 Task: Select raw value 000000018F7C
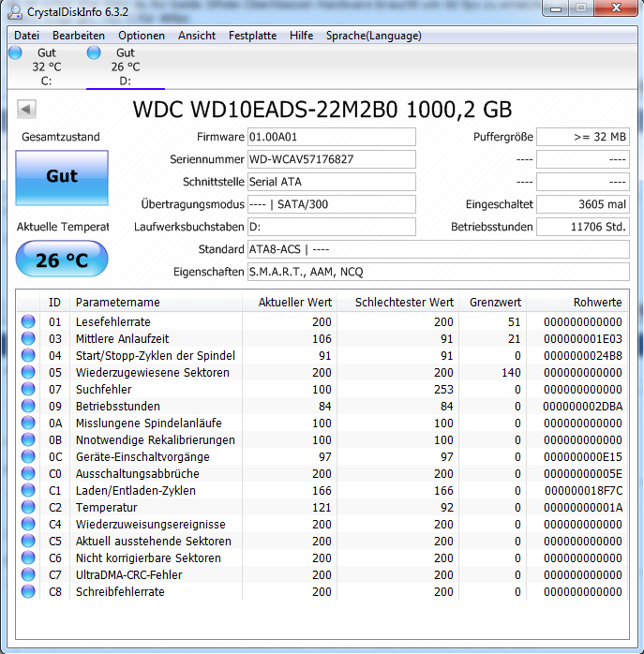click(x=583, y=490)
